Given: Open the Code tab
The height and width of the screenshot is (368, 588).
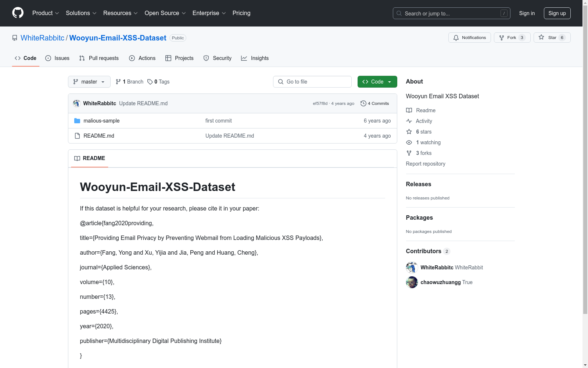Looking at the screenshot, I should click(25, 58).
